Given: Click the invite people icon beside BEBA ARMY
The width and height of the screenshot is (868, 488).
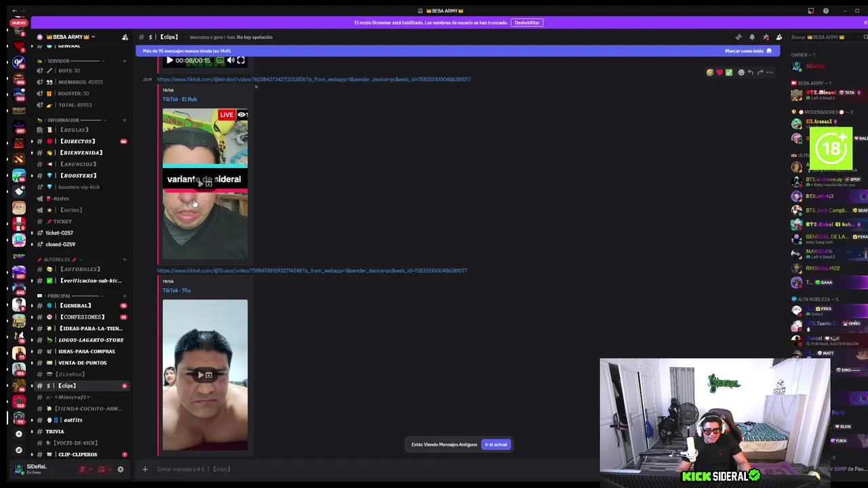Looking at the screenshot, I should [125, 37].
